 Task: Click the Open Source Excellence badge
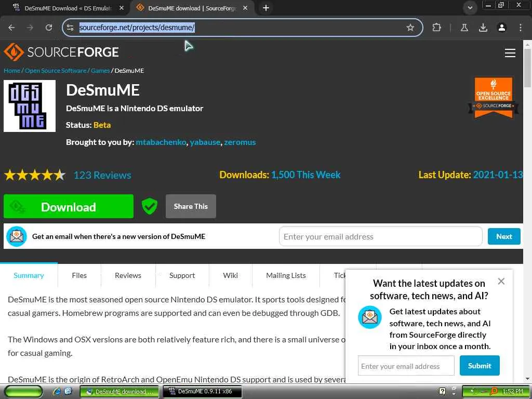[x=494, y=98]
